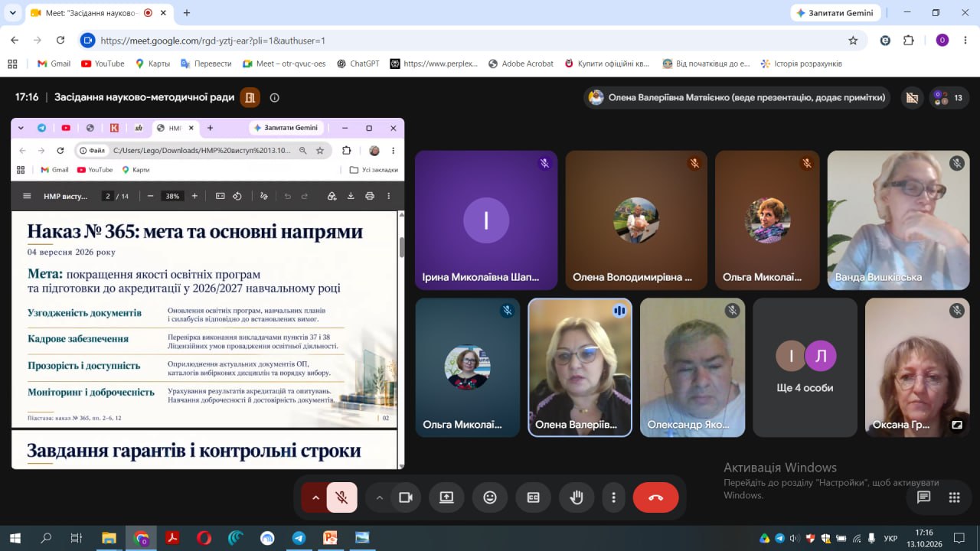This screenshot has height=551, width=980.
Task: Open a new browser tab
Action: [x=187, y=13]
